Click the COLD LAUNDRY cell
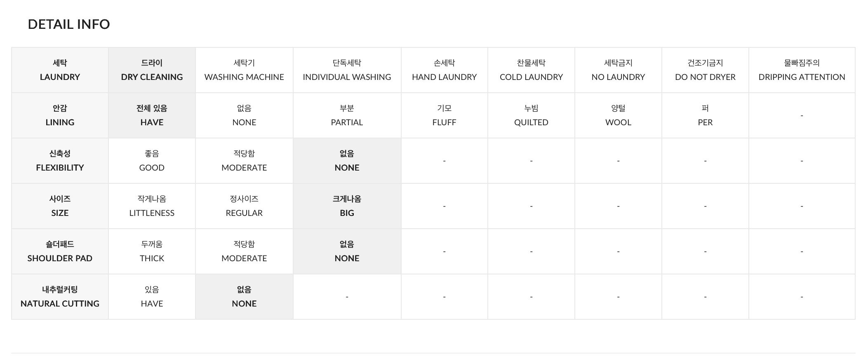868x356 pixels. 531,70
